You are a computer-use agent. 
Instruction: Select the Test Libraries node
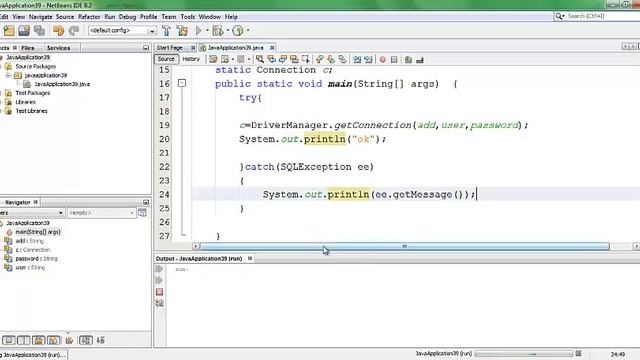click(31, 111)
